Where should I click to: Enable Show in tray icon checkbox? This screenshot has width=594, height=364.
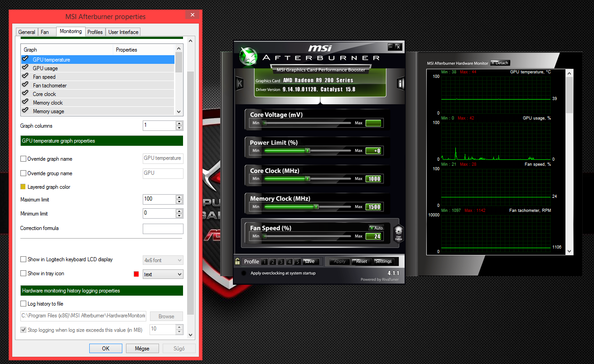[23, 273]
